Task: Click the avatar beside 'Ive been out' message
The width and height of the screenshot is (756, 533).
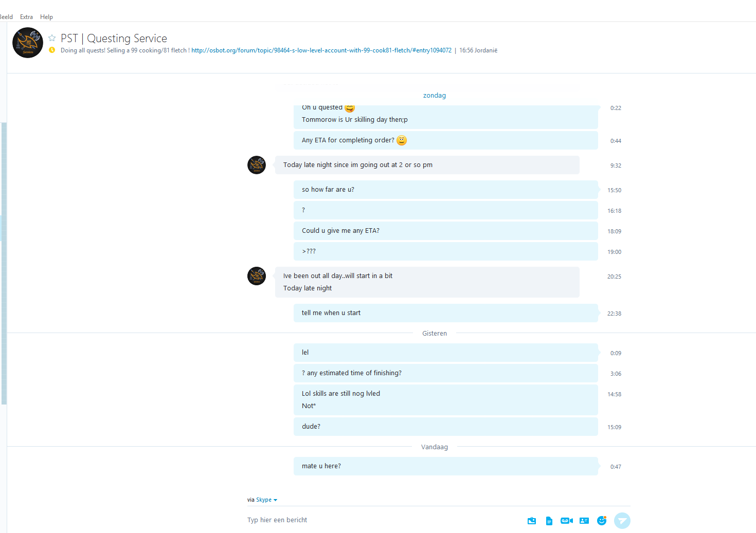Action: tap(257, 276)
